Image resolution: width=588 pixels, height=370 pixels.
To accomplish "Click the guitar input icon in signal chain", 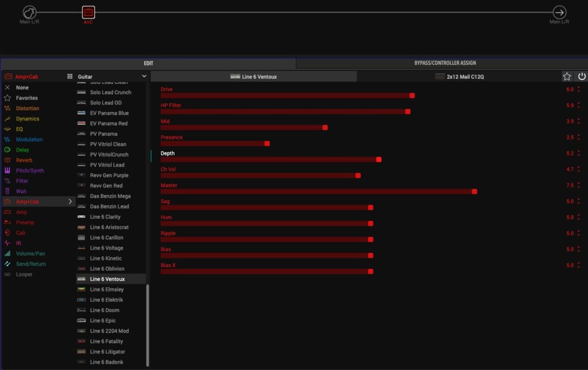I will (30, 12).
